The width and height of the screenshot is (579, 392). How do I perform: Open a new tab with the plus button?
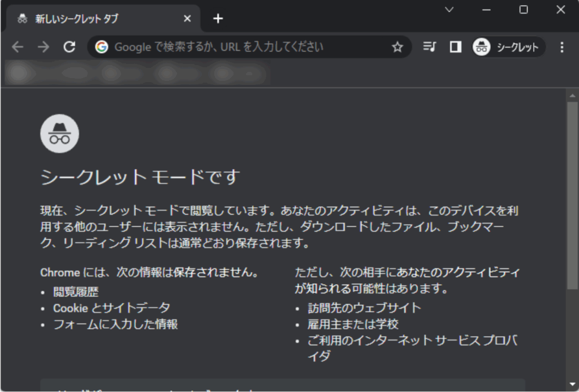click(218, 19)
